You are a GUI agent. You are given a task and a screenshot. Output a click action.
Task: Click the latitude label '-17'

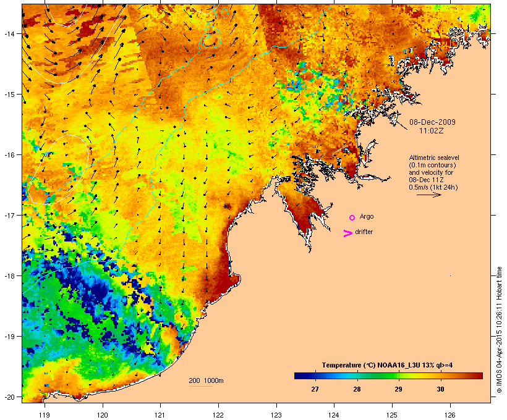pos(9,215)
